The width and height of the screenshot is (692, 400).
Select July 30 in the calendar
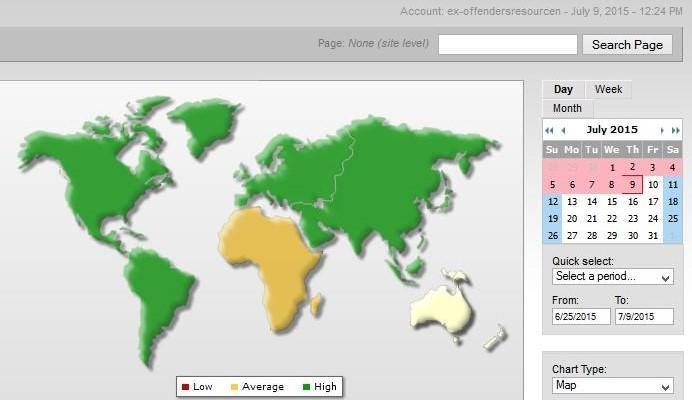pyautogui.click(x=633, y=236)
